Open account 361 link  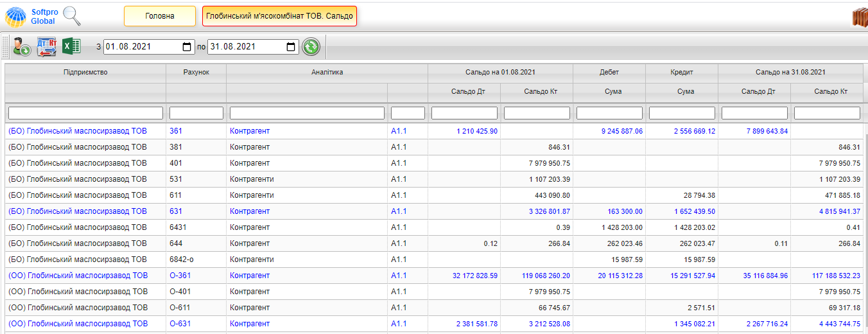click(x=176, y=131)
